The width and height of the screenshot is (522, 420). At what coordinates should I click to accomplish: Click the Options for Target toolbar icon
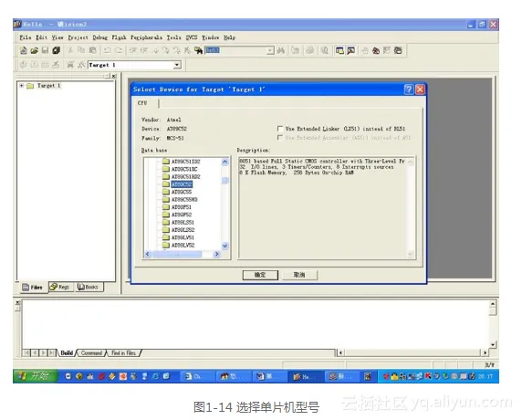[x=81, y=65]
